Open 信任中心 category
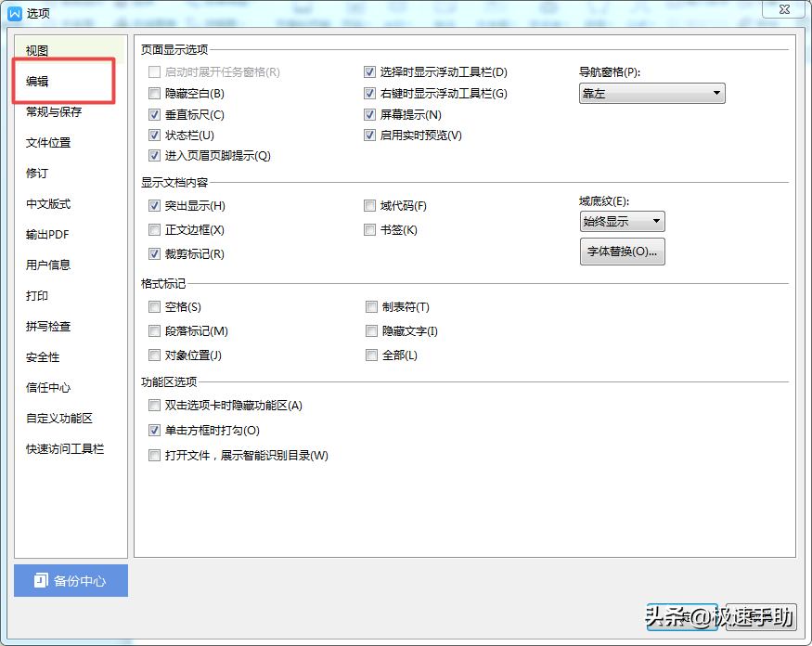812x646 pixels. coord(48,387)
